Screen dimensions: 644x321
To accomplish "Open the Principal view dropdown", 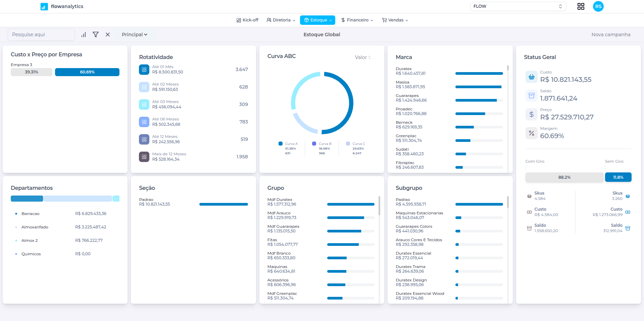I will pyautogui.click(x=135, y=35).
